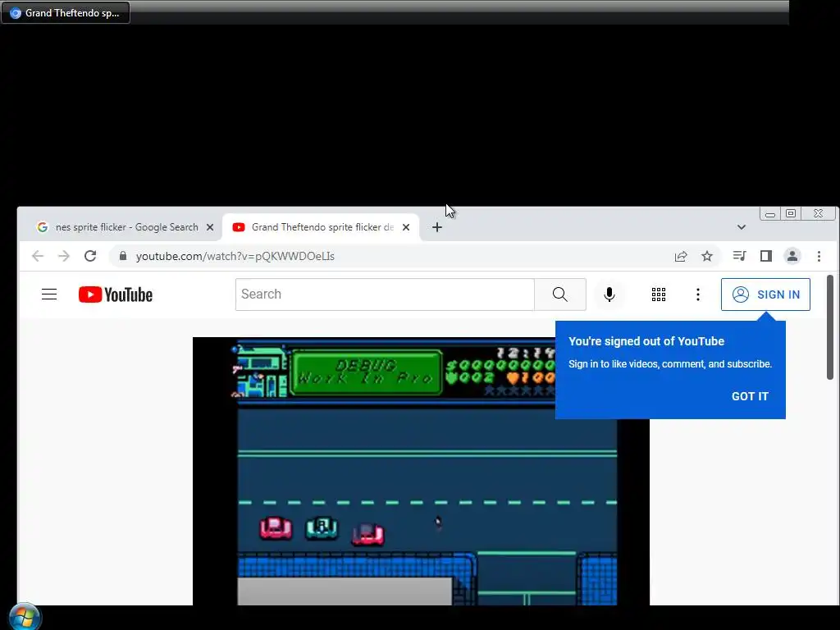Dismiss the popup with GOT IT
The image size is (840, 630).
coord(750,396)
